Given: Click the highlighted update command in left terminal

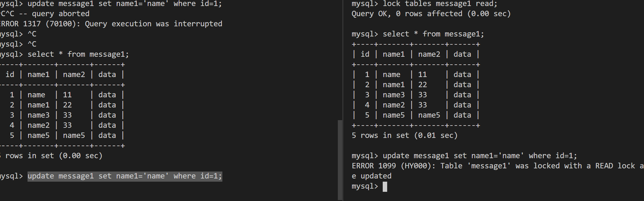Looking at the screenshot, I should (125, 176).
